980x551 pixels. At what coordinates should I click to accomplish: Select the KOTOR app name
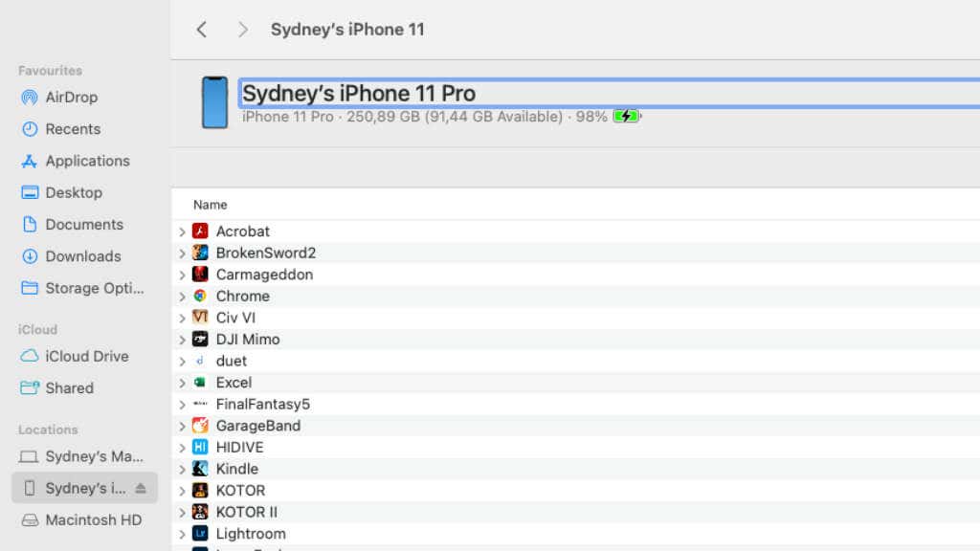point(240,491)
